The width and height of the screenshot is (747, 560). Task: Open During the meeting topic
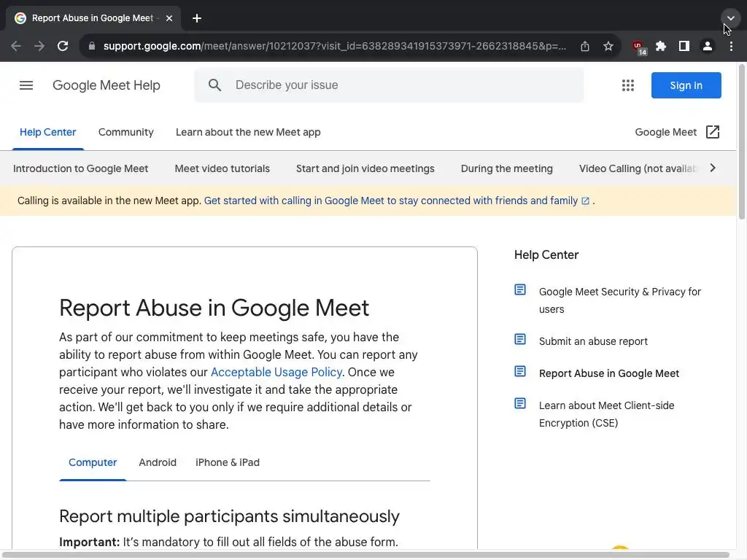[506, 168]
